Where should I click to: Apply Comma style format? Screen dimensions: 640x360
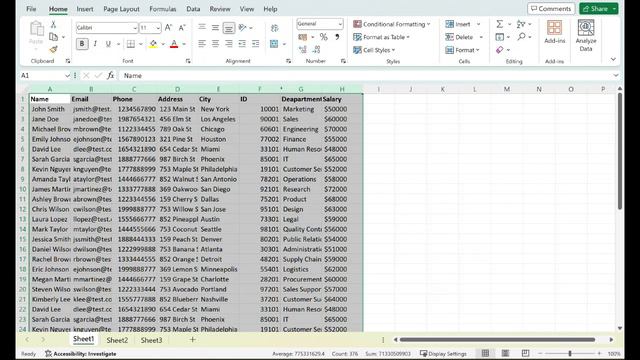[x=337, y=37]
